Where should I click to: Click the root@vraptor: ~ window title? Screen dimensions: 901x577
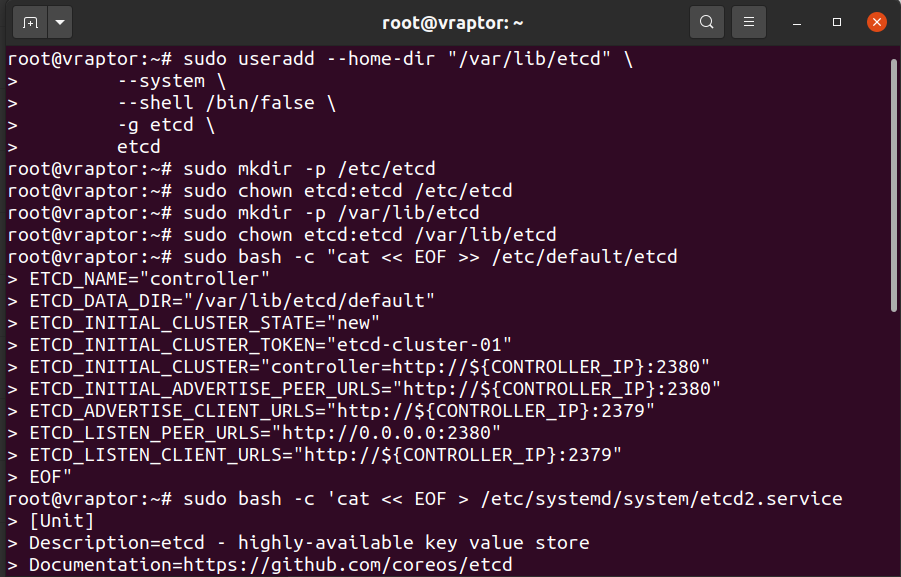click(x=453, y=23)
